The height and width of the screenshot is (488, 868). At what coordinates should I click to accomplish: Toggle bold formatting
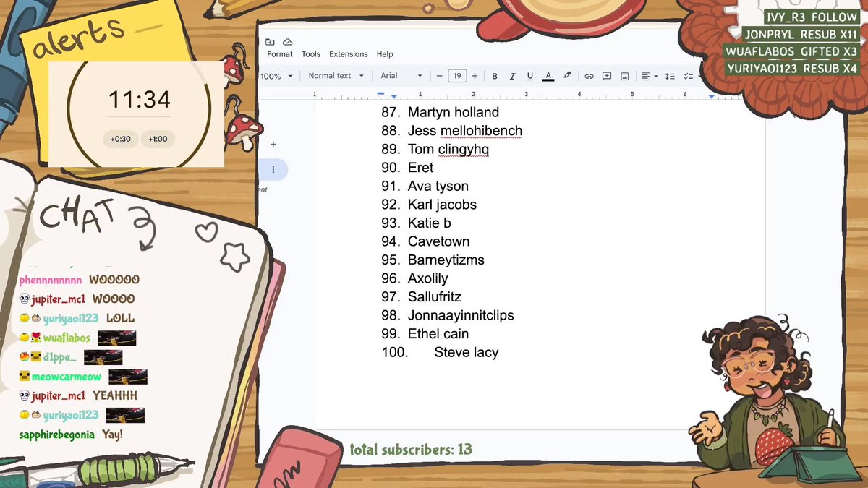tap(495, 76)
